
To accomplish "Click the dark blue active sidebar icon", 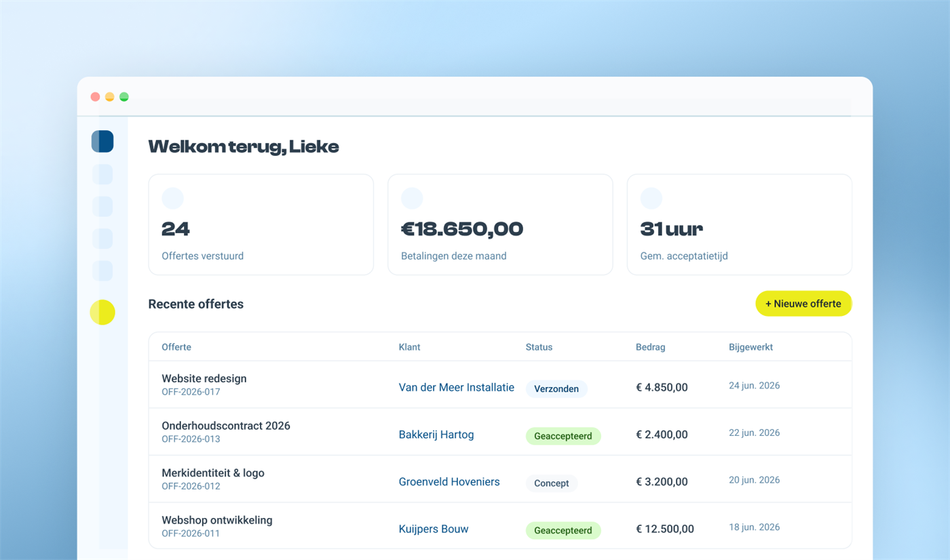I will pos(102,142).
